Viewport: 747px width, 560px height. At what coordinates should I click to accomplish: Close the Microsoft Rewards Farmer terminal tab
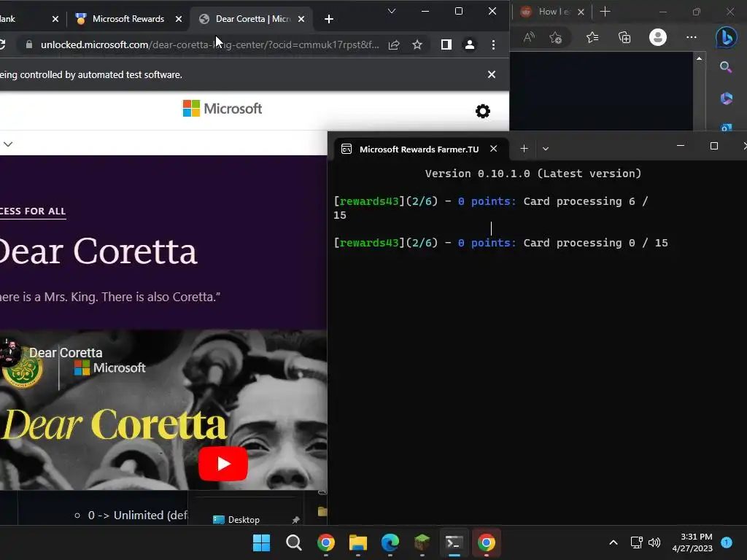coord(494,149)
